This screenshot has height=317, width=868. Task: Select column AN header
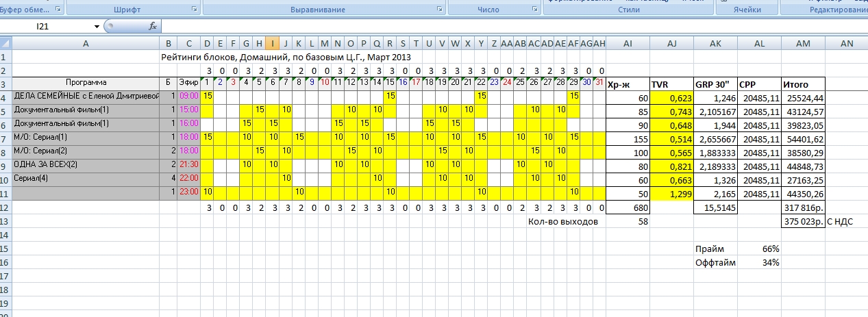(847, 44)
